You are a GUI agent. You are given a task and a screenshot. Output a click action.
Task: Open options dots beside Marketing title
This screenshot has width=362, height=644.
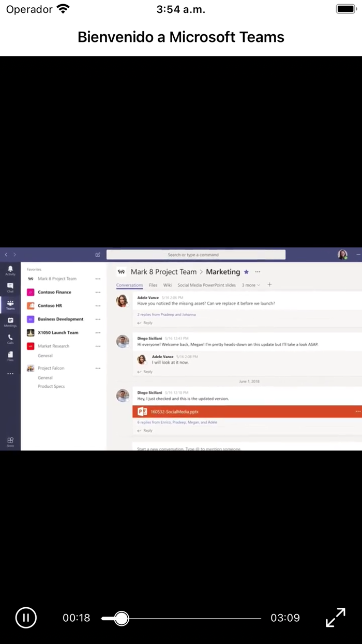tap(258, 272)
